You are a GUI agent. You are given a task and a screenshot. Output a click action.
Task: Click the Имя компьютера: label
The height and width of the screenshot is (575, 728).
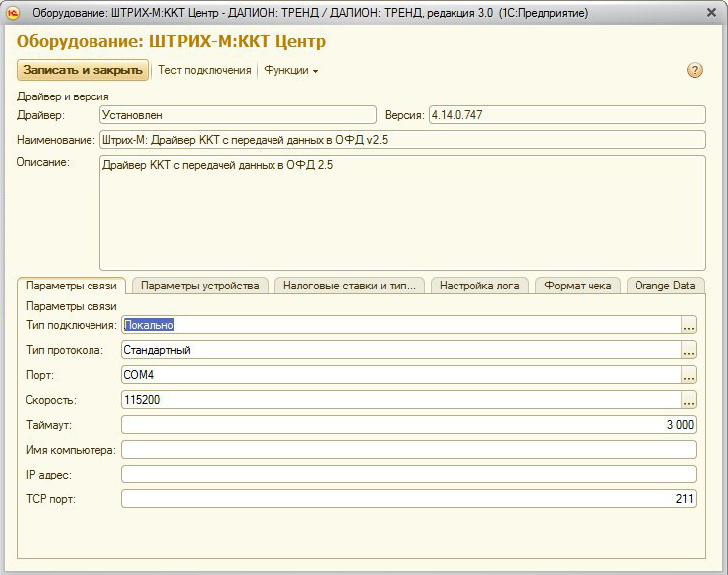click(x=71, y=450)
